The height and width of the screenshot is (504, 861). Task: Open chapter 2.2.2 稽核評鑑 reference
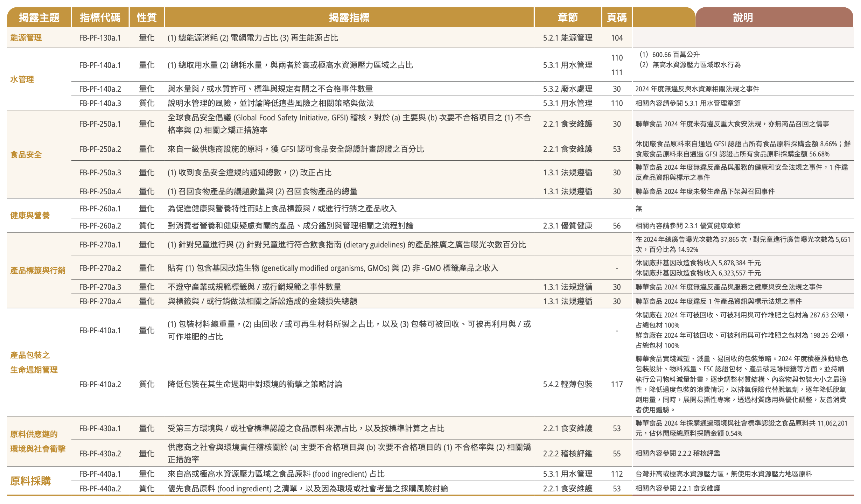point(567,454)
